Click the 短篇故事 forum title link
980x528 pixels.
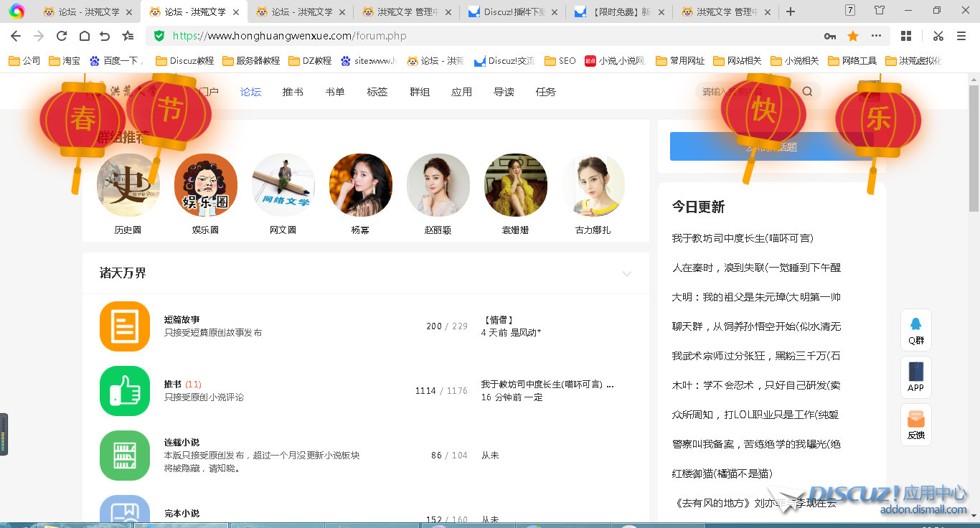(182, 320)
